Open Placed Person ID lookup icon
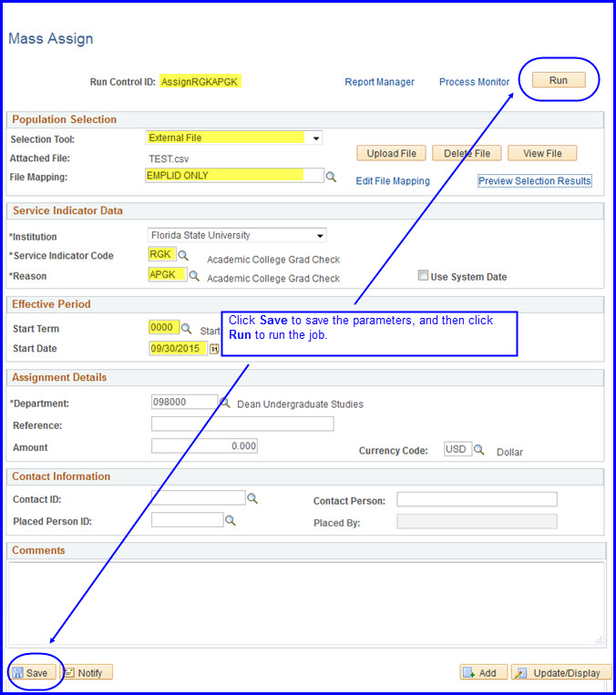The width and height of the screenshot is (616, 695). point(231,520)
